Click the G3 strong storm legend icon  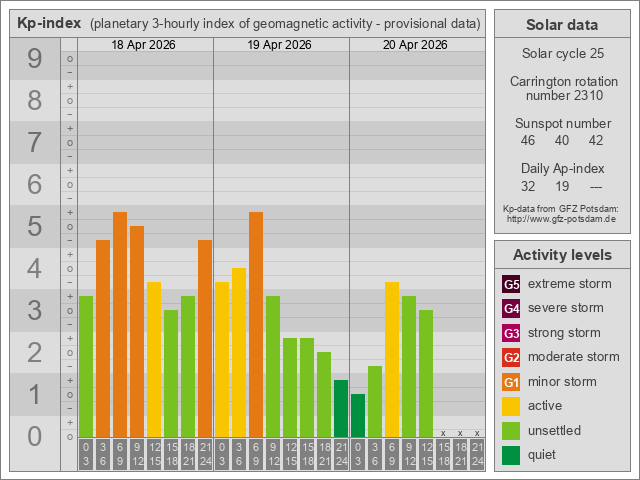(x=511, y=333)
